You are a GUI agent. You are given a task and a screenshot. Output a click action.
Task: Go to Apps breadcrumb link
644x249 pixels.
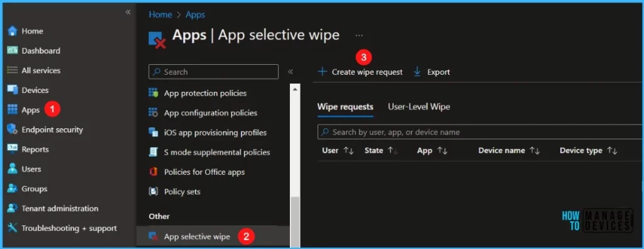tap(195, 15)
